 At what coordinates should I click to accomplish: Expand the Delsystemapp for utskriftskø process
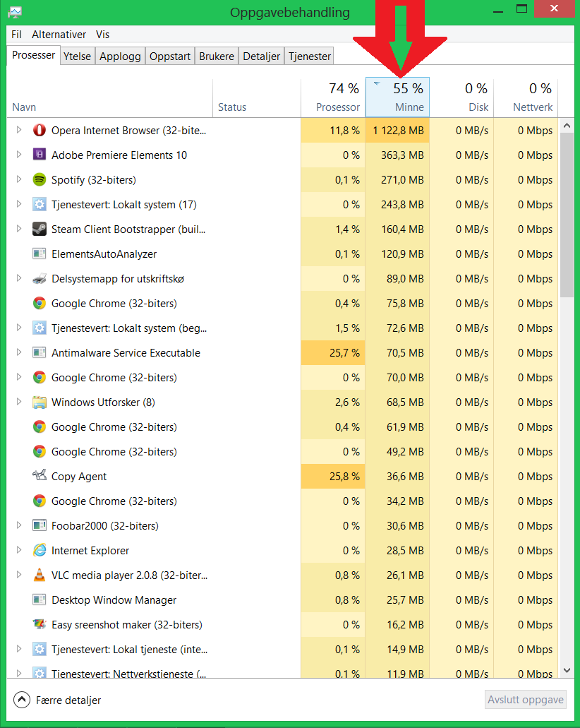click(x=19, y=278)
